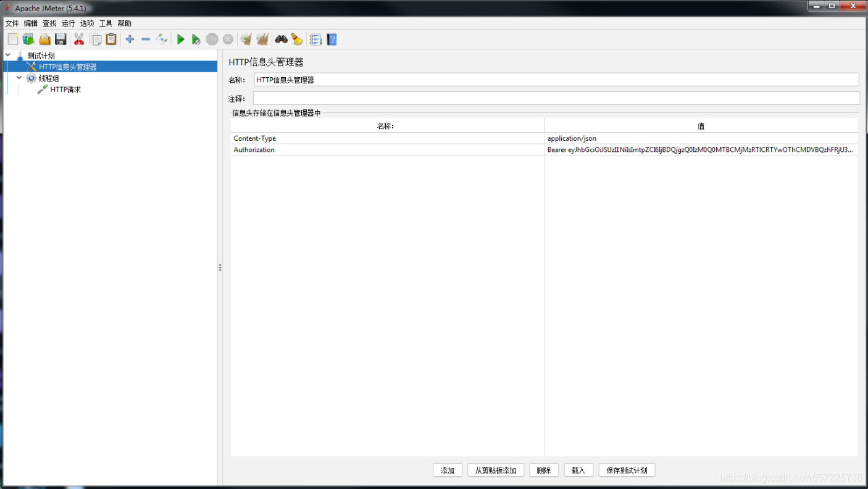868x489 pixels.
Task: Select HTTP请求 sampler in tree
Action: 65,90
